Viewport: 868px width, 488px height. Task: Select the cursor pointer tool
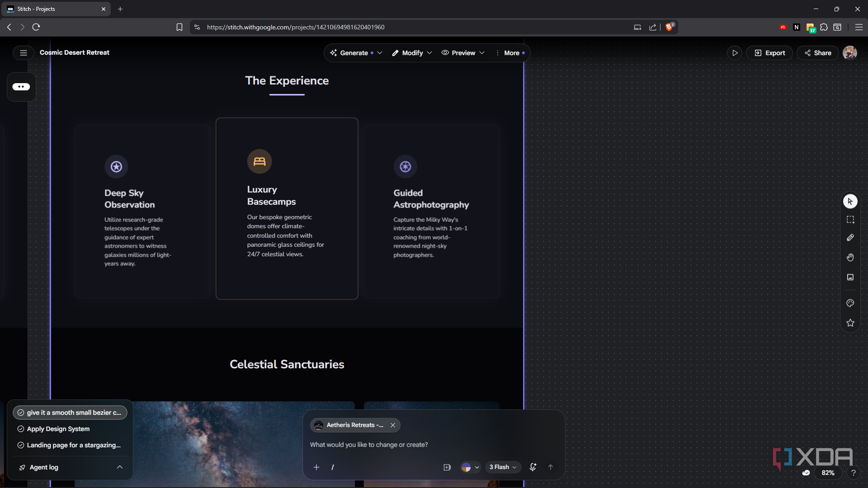[x=850, y=202]
